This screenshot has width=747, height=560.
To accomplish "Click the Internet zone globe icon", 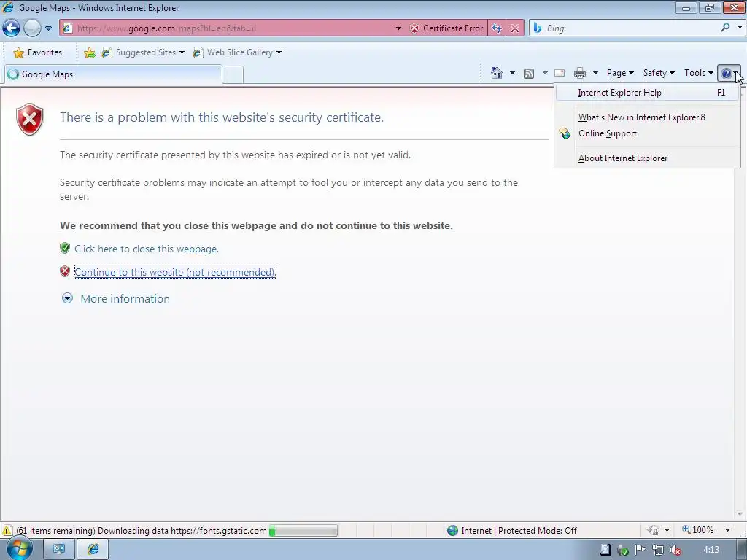I will click(x=452, y=531).
